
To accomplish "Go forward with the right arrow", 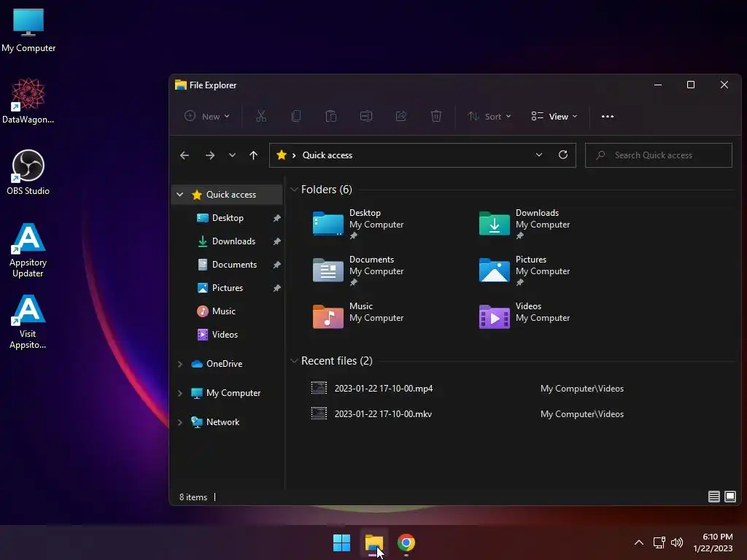I will pos(209,155).
